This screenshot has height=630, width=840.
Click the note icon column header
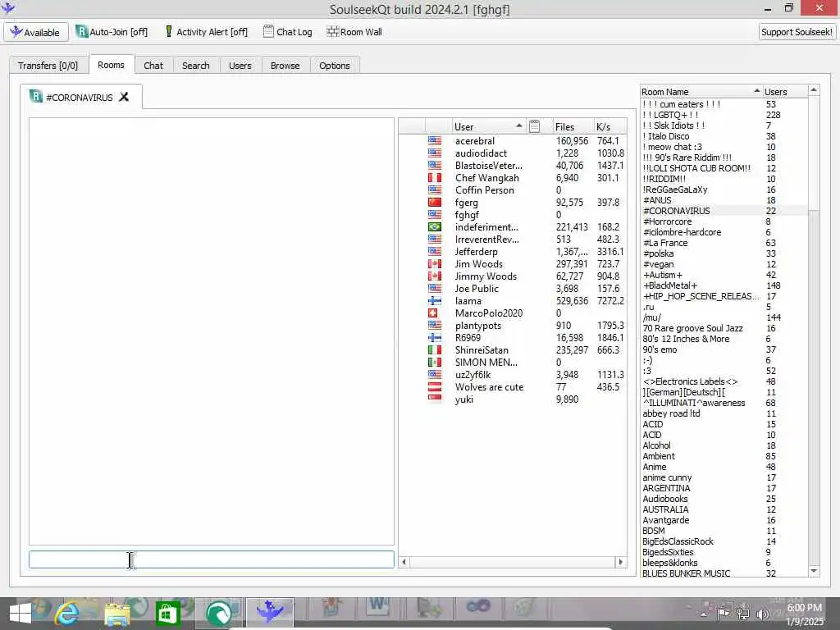pos(534,126)
